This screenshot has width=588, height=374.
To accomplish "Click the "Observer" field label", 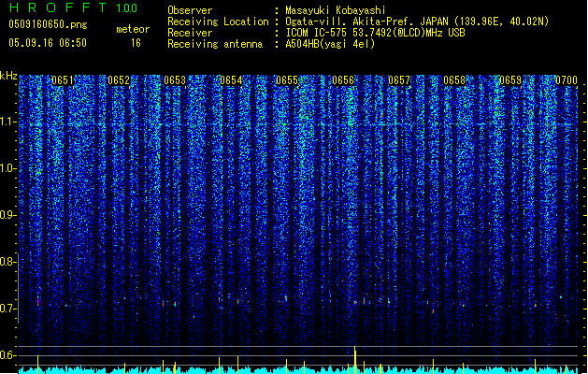I will coord(190,10).
